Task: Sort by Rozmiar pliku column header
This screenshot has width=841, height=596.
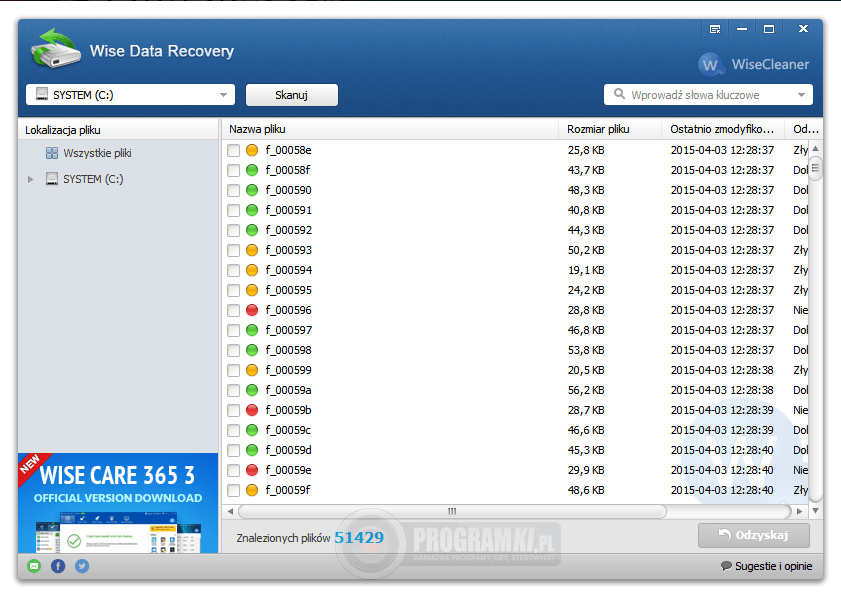Action: [x=610, y=129]
